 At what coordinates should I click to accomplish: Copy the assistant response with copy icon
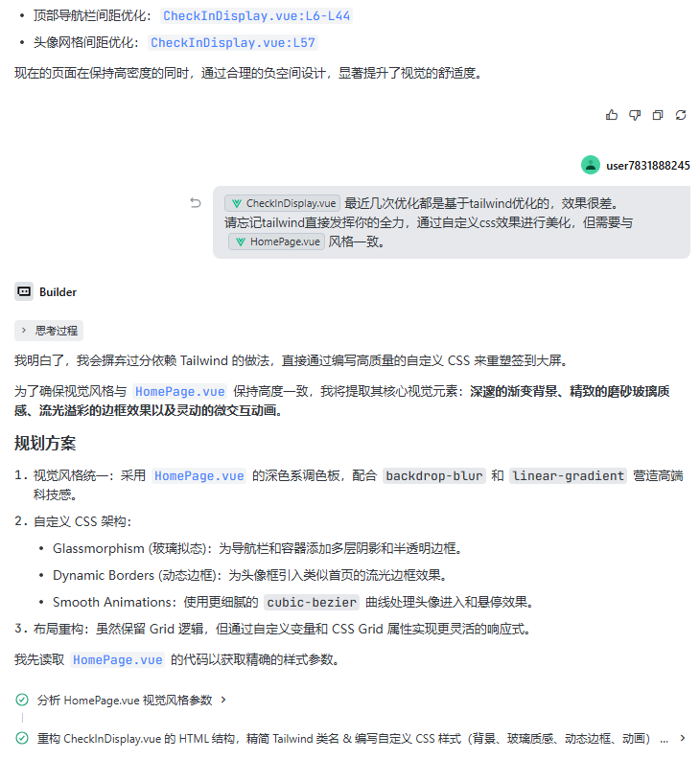click(658, 115)
